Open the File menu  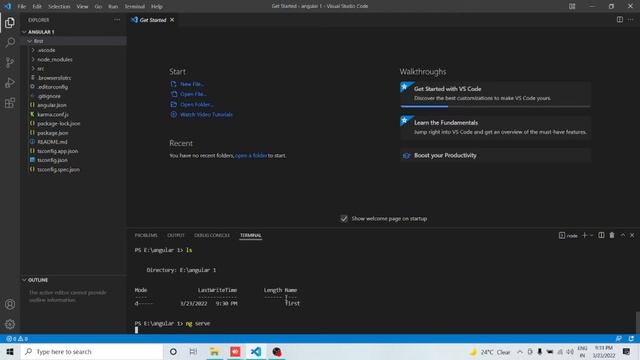point(22,7)
